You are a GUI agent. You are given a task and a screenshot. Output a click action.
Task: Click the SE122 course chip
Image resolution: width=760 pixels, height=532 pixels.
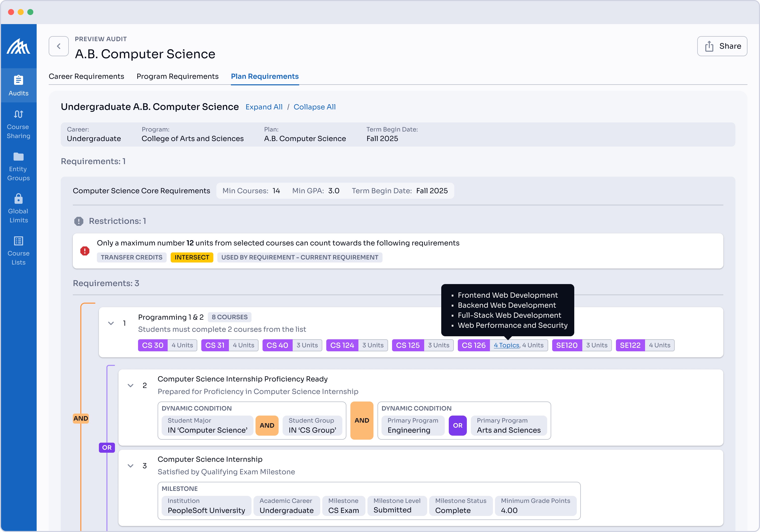click(x=645, y=345)
